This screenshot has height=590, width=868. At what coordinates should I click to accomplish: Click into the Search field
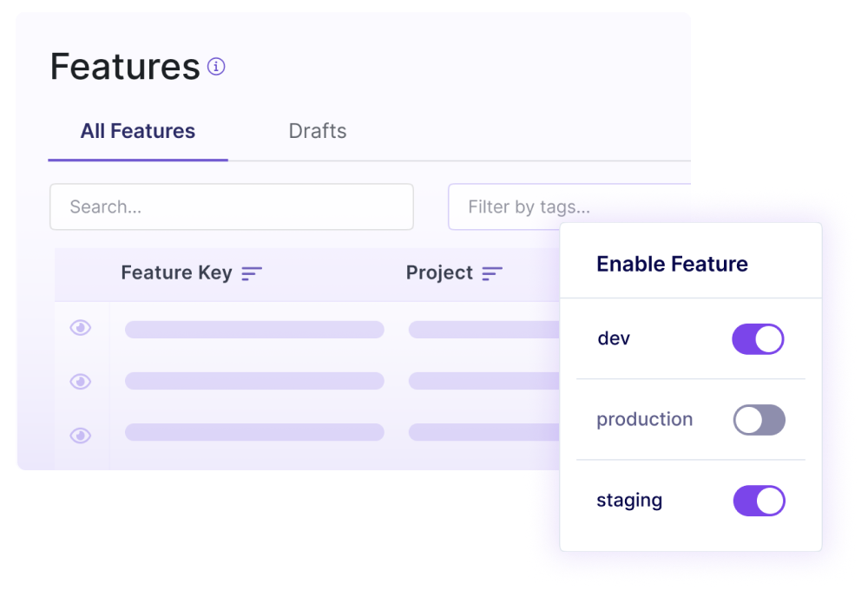pyautogui.click(x=231, y=206)
